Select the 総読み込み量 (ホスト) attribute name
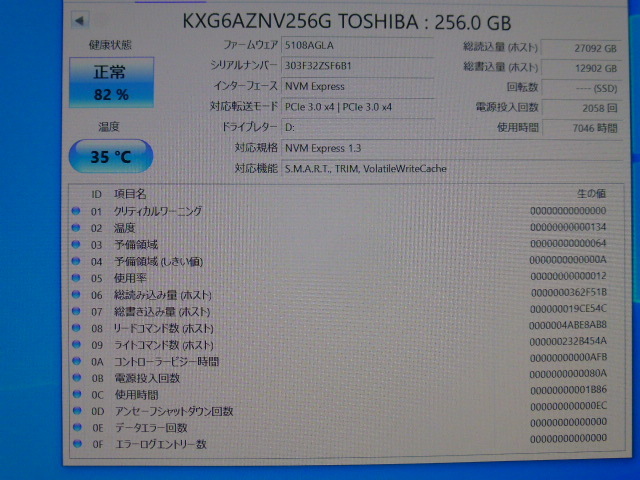Viewport: 640px width, 480px height. pos(163,295)
